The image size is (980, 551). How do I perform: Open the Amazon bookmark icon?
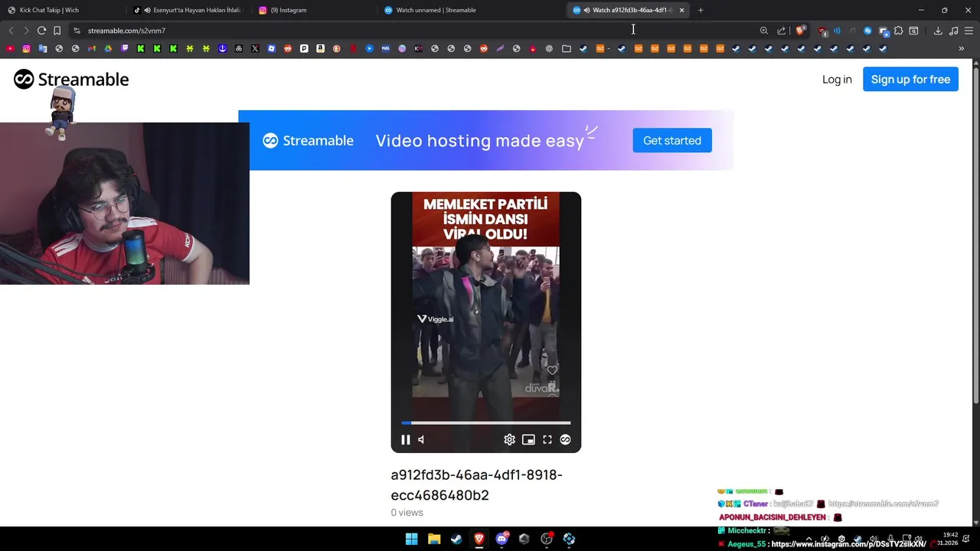[x=320, y=48]
